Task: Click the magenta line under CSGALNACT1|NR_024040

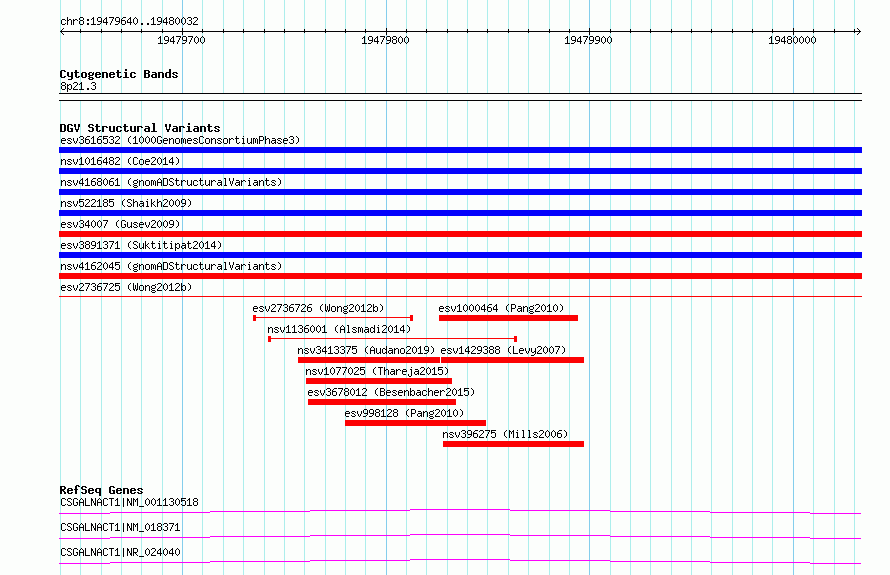Action: pyautogui.click(x=460, y=561)
